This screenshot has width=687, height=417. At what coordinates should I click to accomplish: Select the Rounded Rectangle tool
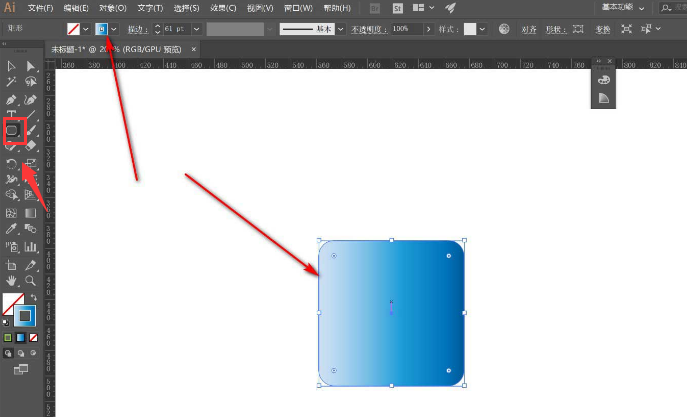point(12,130)
